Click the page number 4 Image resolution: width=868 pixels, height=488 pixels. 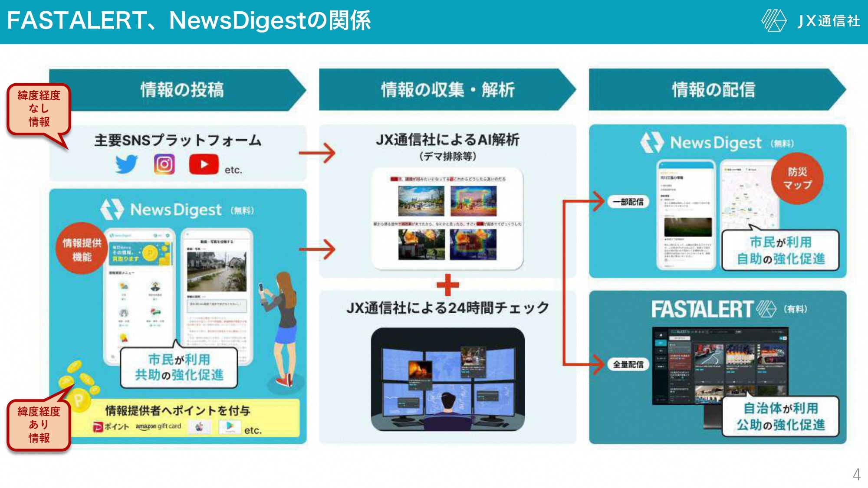click(x=856, y=474)
